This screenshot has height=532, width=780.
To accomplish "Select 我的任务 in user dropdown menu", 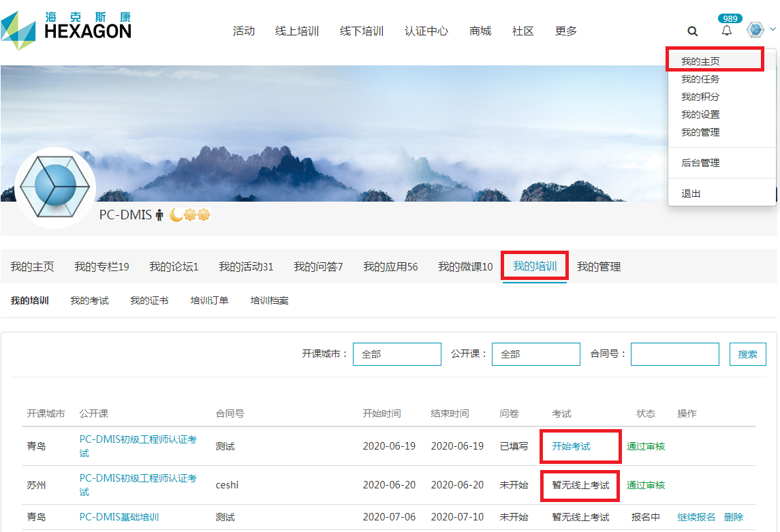I will (700, 79).
